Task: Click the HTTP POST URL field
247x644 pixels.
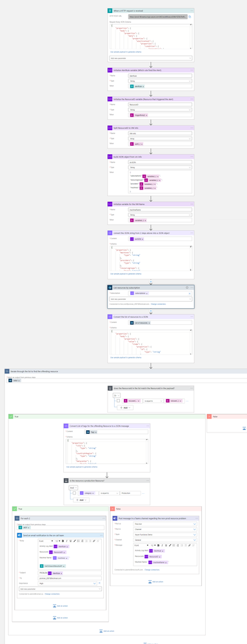Action: pyautogui.click(x=158, y=16)
